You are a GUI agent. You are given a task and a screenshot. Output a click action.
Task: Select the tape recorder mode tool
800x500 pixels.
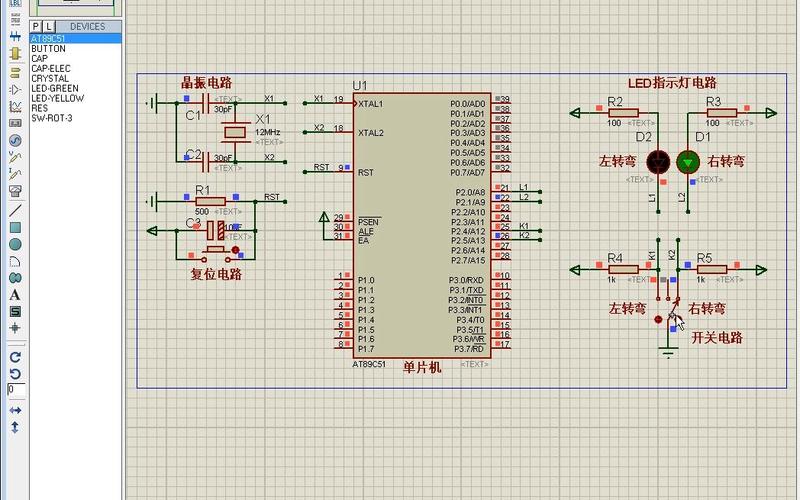15,123
